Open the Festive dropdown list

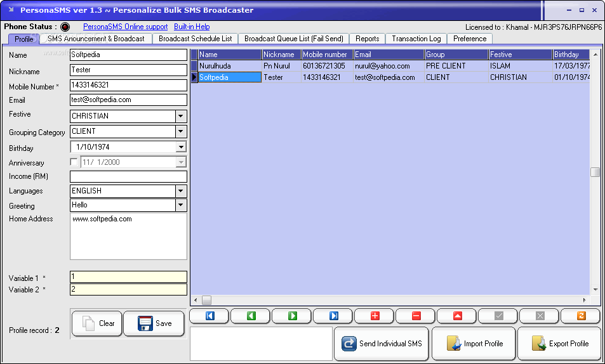pos(180,116)
